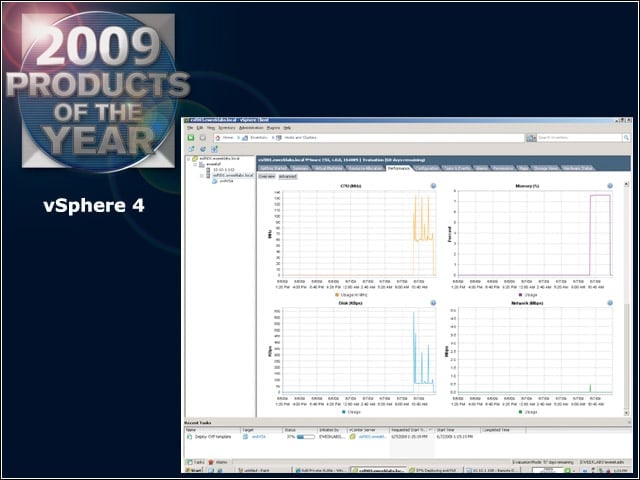
Task: Click the target link in Recent Tasks
Action: coord(259,437)
